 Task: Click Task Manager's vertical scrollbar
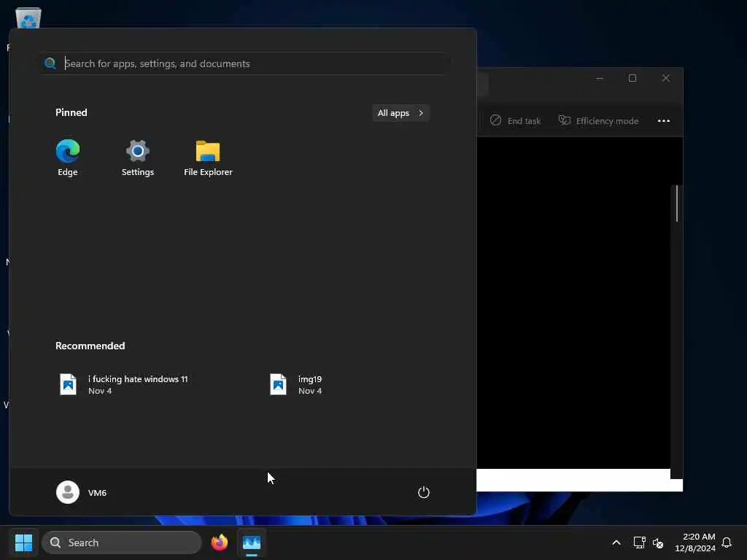point(676,203)
